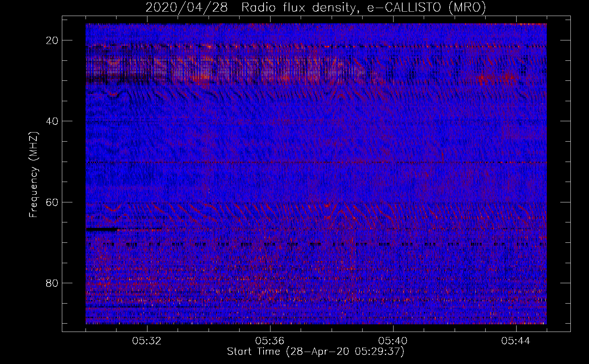
Task: Click the plot title '2020/04/28 Radio flux density, e-CALLISTO (MRO)'
Action: pyautogui.click(x=316, y=7)
